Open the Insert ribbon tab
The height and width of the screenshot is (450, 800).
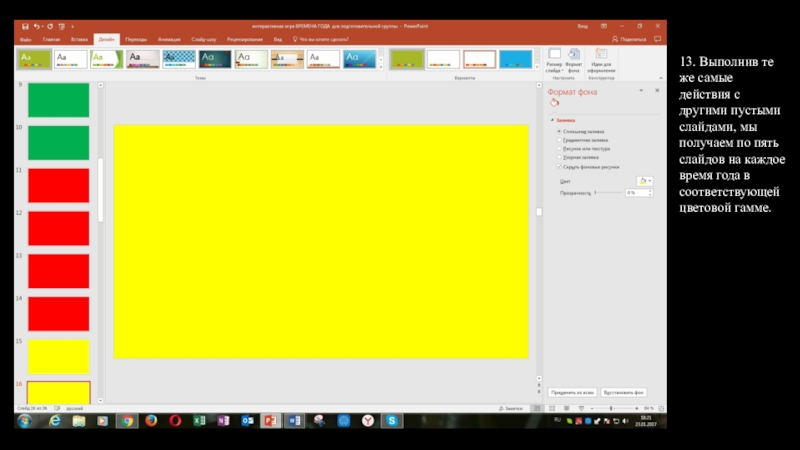[x=79, y=38]
